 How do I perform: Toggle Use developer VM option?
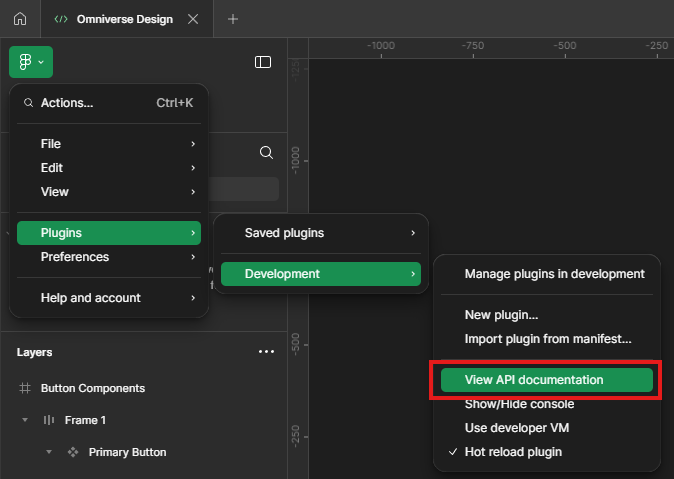(x=547, y=428)
